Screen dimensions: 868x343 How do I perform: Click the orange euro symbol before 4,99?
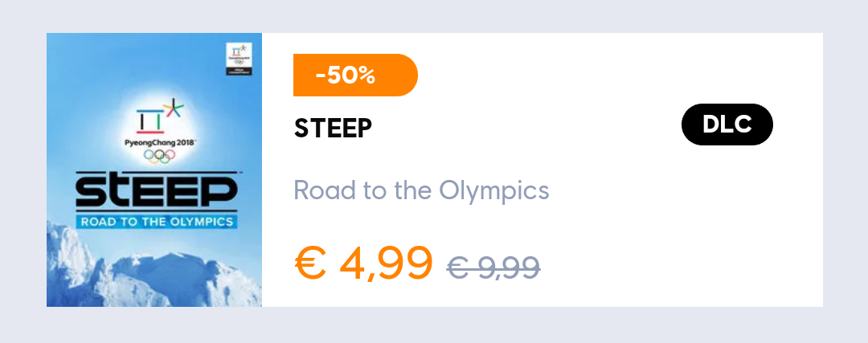[x=309, y=263]
